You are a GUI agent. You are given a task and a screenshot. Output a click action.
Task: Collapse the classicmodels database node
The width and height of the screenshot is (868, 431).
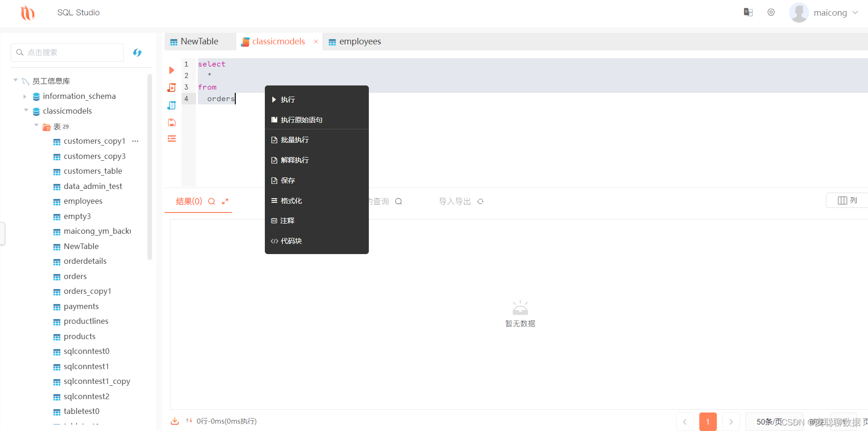(x=26, y=110)
